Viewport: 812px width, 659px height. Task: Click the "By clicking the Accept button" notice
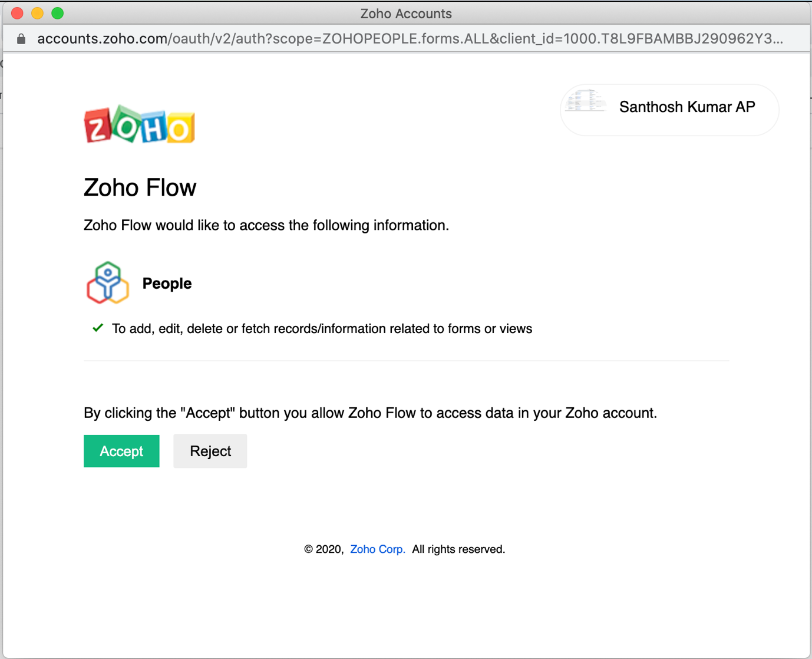click(370, 413)
